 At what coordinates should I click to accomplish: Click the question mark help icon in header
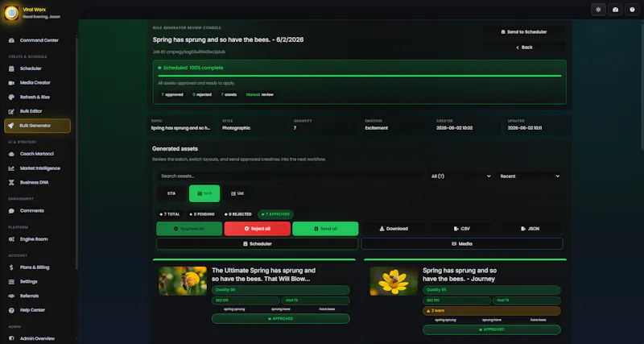click(632, 10)
